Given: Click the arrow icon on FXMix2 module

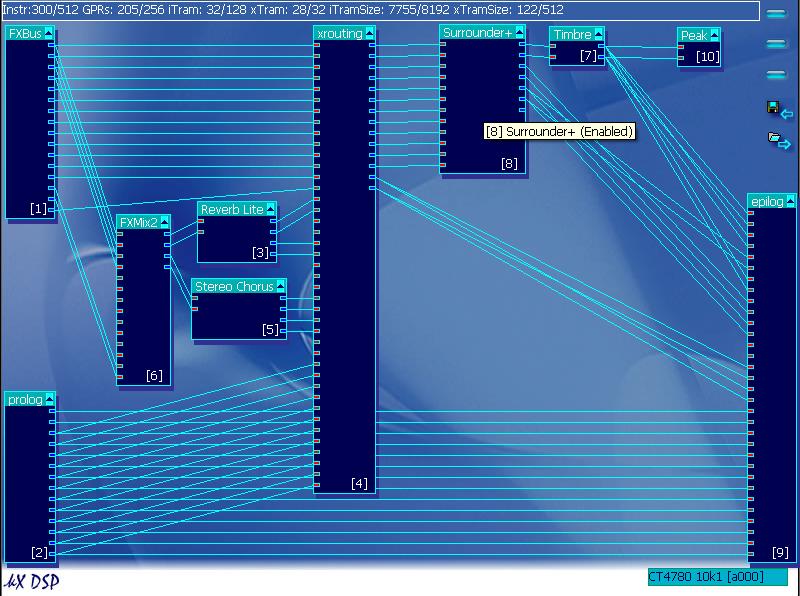Looking at the screenshot, I should pyautogui.click(x=164, y=222).
